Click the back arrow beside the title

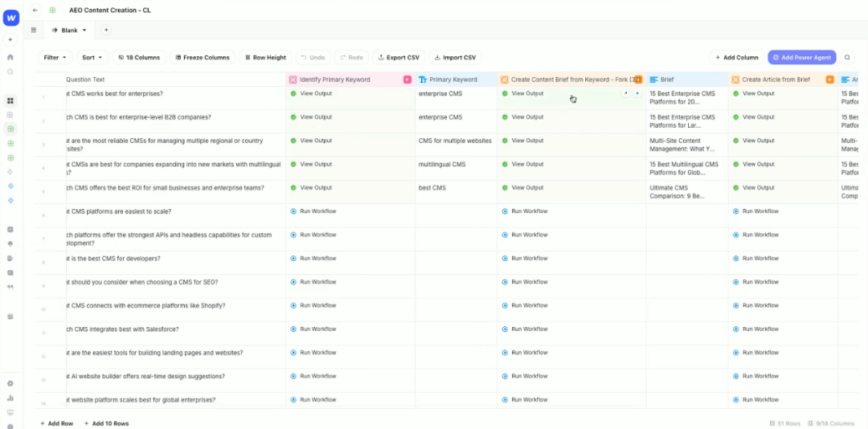pos(35,10)
